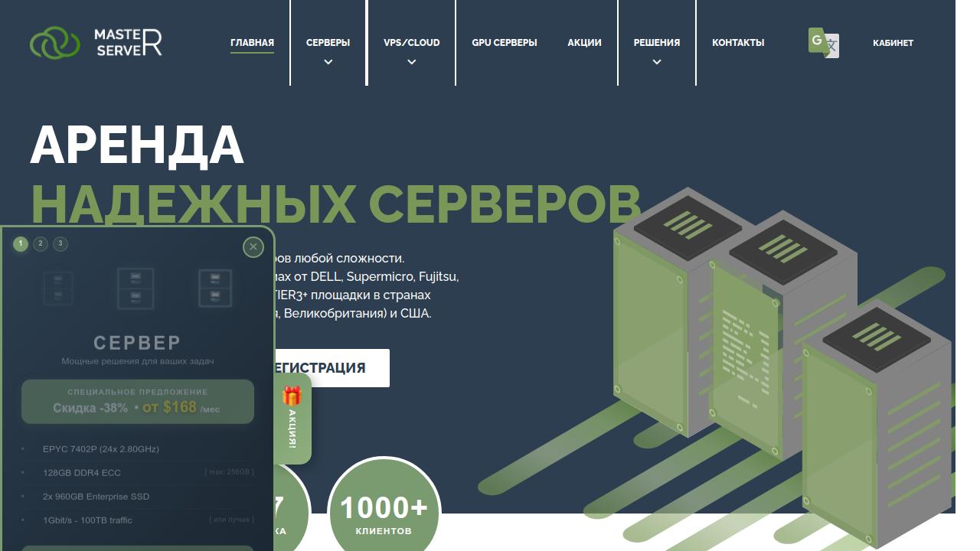Click the НАДЕЖНЫХ СЕРВЕРОВ headline
Screen dimensions: 980x551
335,204
